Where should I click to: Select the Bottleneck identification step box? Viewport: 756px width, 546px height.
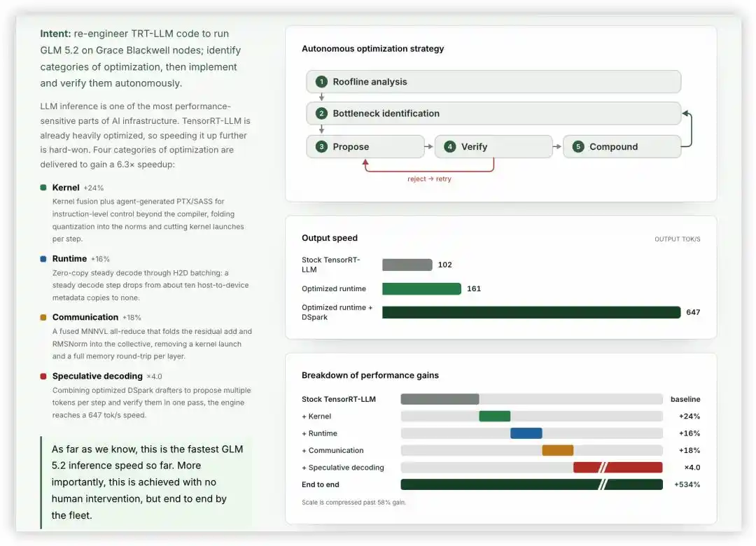493,114
